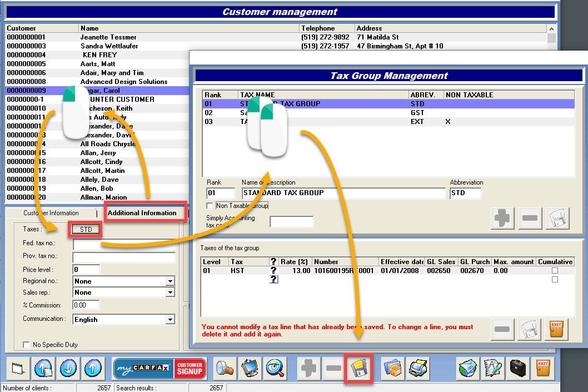
Task: Switch to the Customer Information tab
Action: [x=51, y=213]
